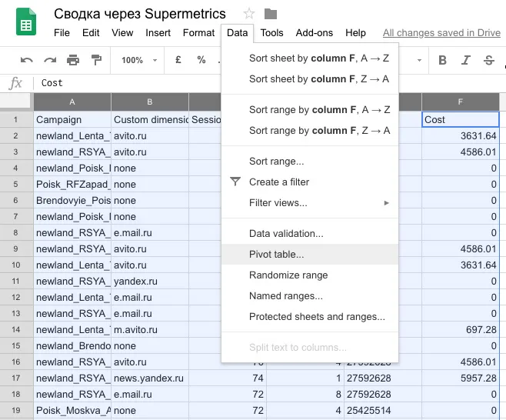Open the move-to-folder icon
This screenshot has height=420, width=506.
271,14
